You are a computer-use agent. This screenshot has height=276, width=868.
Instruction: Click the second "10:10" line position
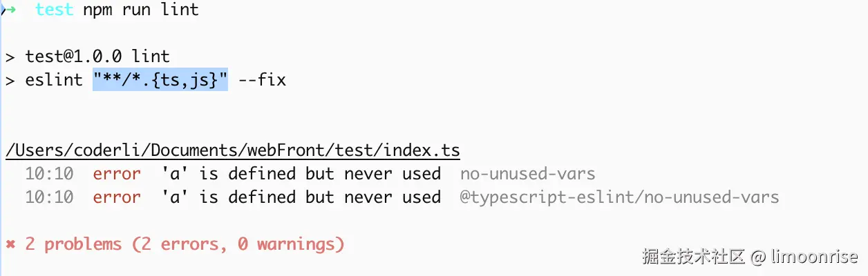pos(49,197)
